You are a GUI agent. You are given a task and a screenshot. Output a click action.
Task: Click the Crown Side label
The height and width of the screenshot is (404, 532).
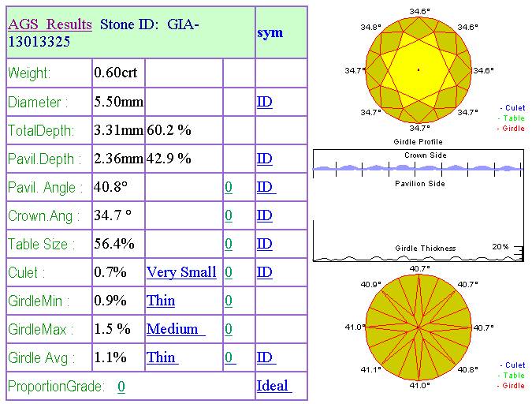point(425,155)
